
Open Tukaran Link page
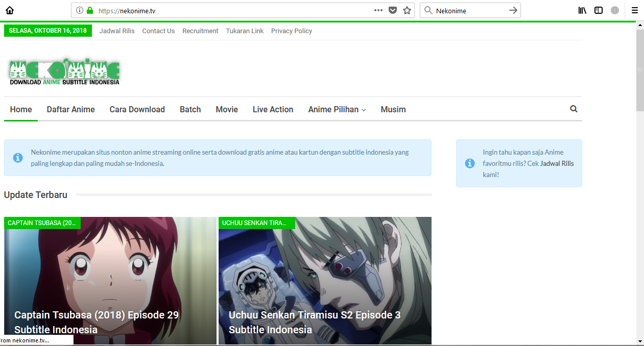tap(245, 31)
